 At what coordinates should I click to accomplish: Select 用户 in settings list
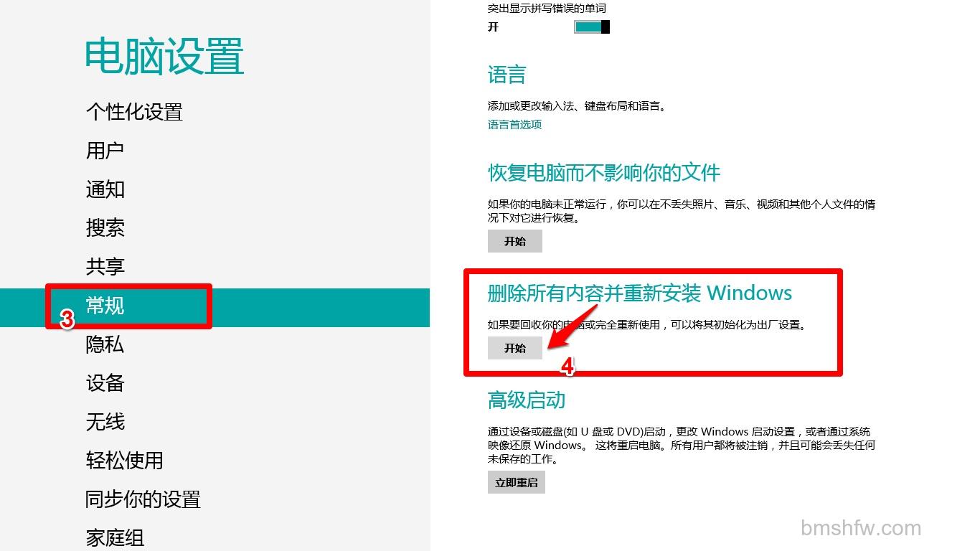105,151
